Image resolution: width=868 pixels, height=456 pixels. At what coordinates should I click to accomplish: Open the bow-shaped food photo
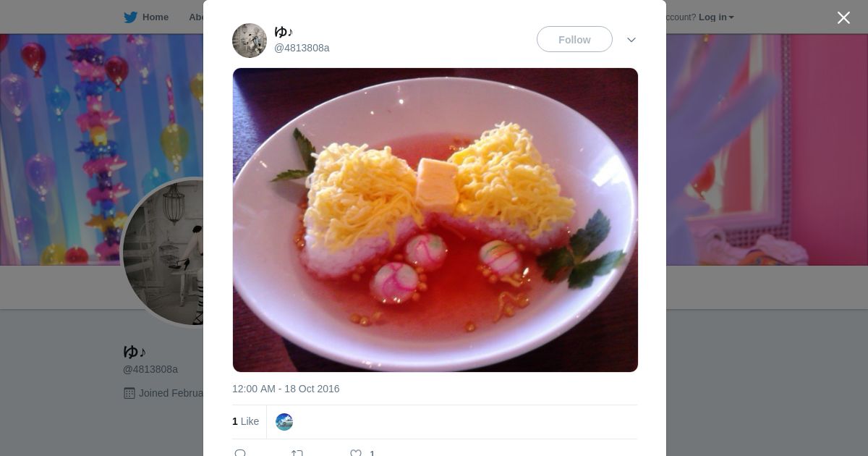pyautogui.click(x=435, y=220)
